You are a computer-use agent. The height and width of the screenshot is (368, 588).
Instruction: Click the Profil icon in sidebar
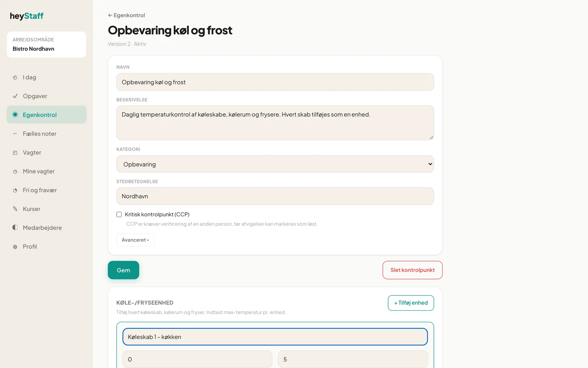point(15,247)
